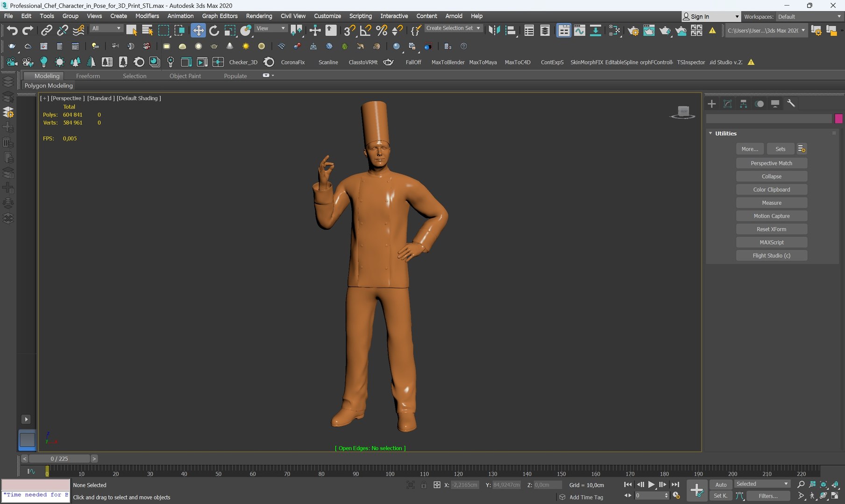Click the Key Filters button
845x504 pixels.
tap(768, 496)
